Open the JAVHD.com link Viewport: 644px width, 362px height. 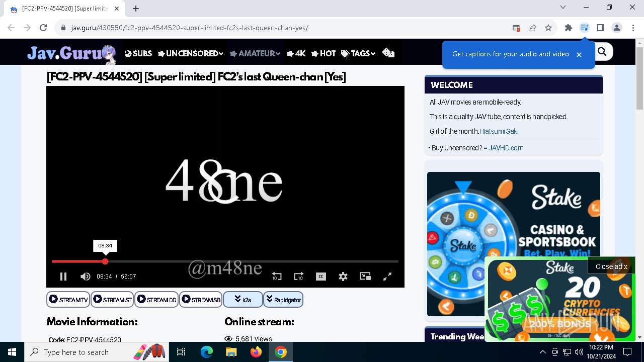coord(506,148)
